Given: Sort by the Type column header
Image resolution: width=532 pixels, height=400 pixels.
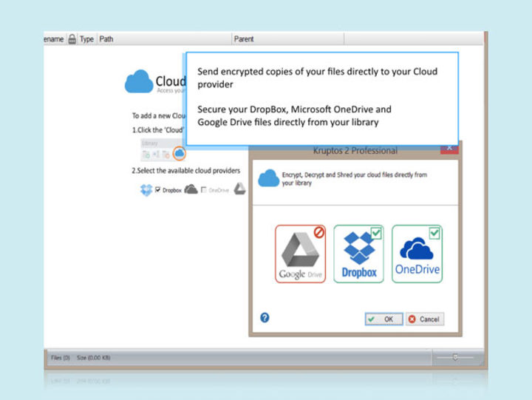Looking at the screenshot, I should coord(86,39).
